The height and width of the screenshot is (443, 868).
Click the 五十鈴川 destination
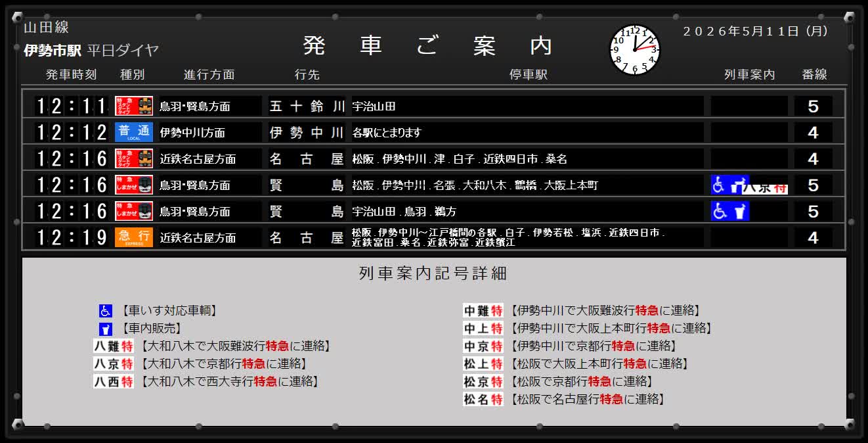point(307,106)
